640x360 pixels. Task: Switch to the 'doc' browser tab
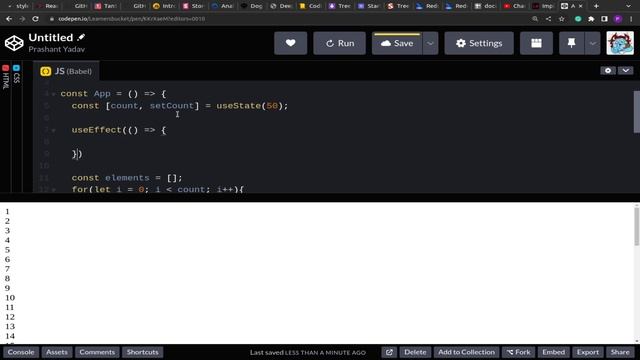pos(485,6)
